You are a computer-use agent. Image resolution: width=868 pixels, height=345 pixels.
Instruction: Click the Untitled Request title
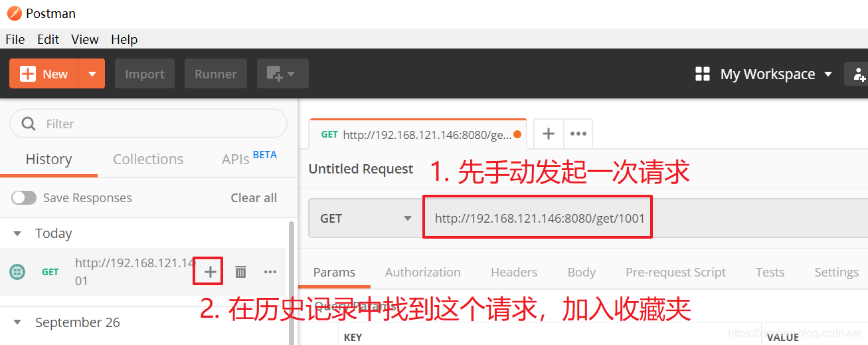361,169
